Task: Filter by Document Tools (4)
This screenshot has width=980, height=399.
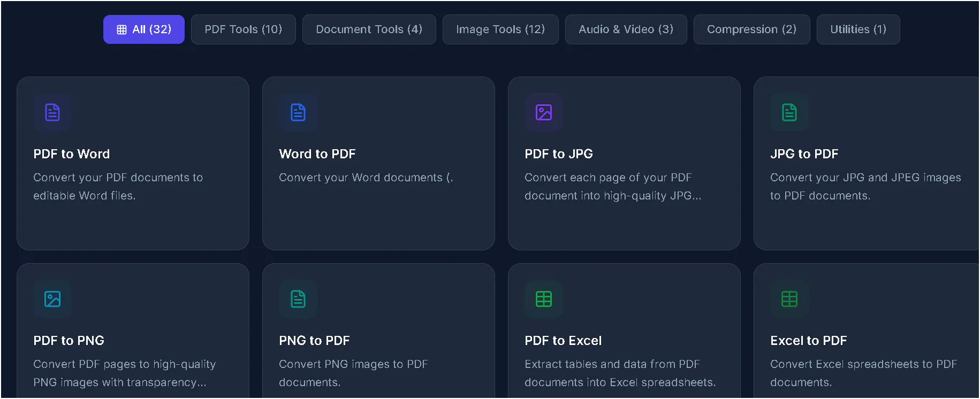Action: tap(369, 29)
